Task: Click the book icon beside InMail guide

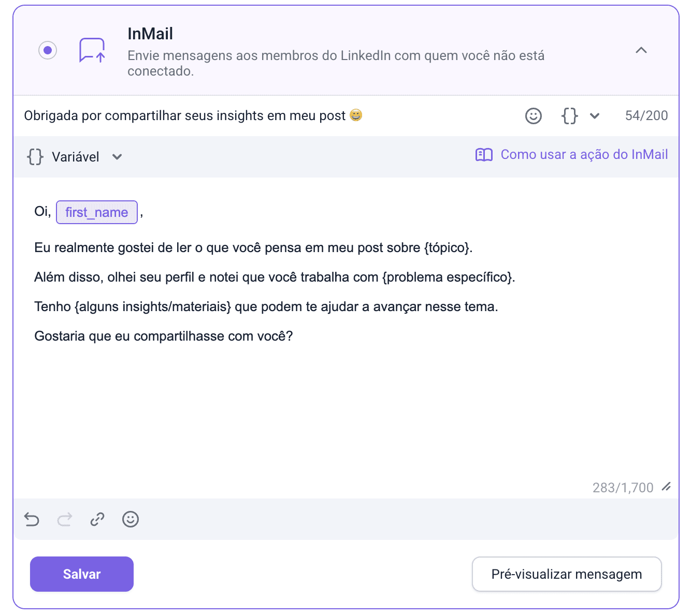Action: [484, 155]
